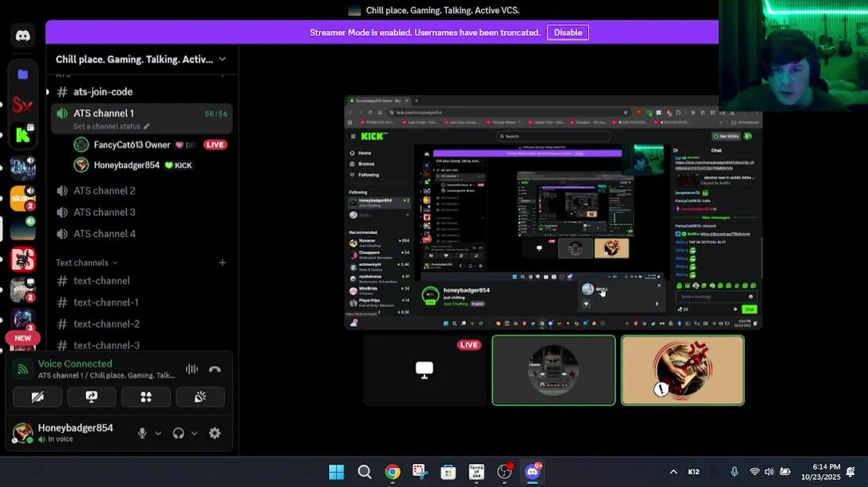Open Discord home direct messages icon

point(23,36)
